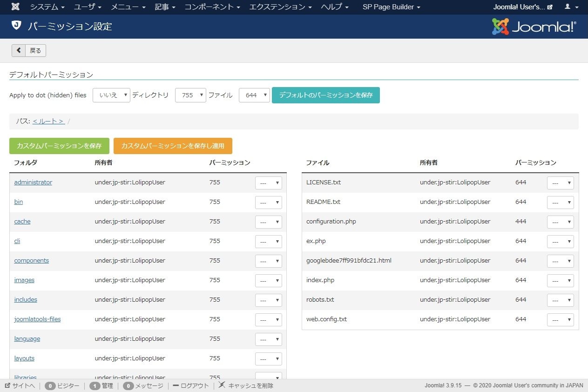Click the キャッシュを削除 icon in status bar

click(x=222, y=385)
